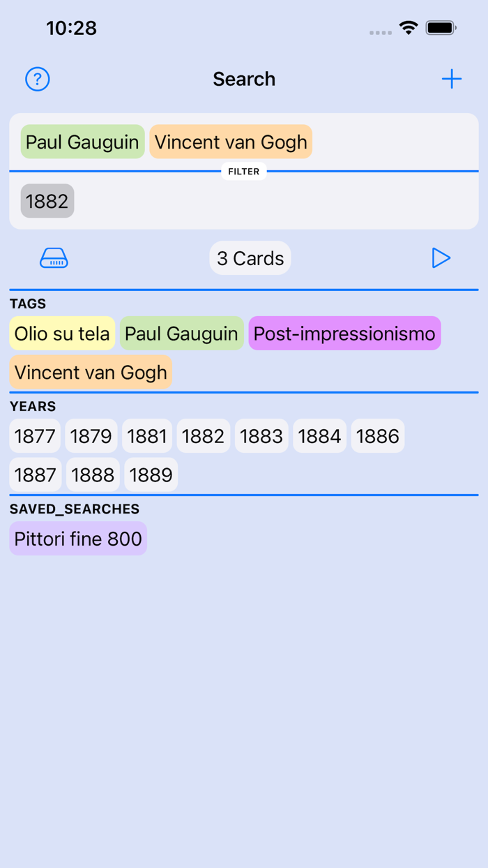
Task: Tap the battery status icon
Action: 441,28
